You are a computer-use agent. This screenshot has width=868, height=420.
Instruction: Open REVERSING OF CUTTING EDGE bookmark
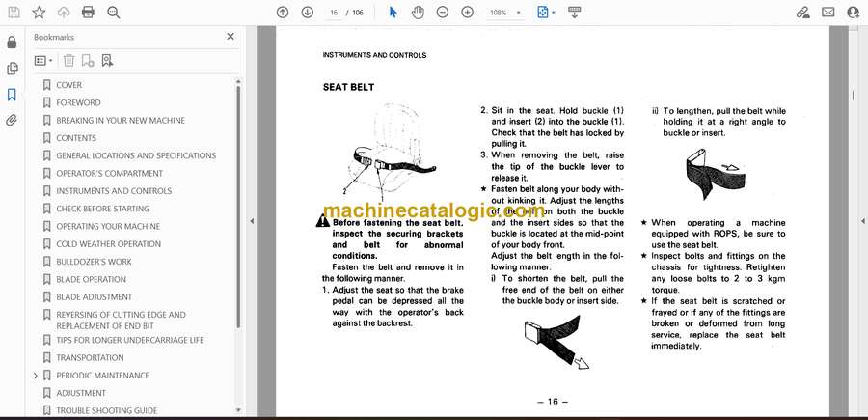(122, 321)
